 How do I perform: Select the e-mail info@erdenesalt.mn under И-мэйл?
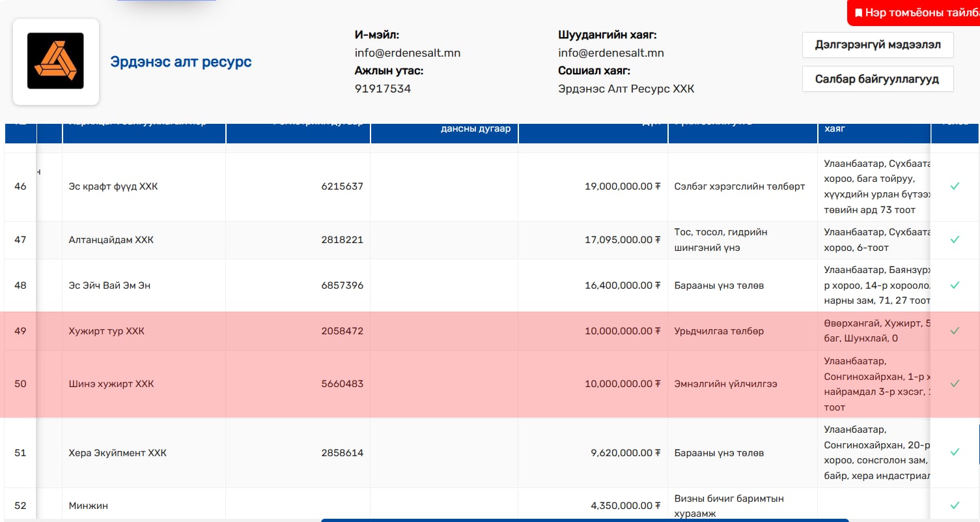pyautogui.click(x=408, y=53)
